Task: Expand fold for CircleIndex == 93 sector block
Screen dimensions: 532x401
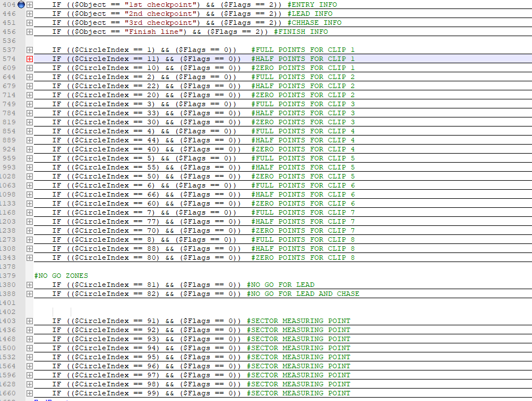Action: pyautogui.click(x=29, y=339)
